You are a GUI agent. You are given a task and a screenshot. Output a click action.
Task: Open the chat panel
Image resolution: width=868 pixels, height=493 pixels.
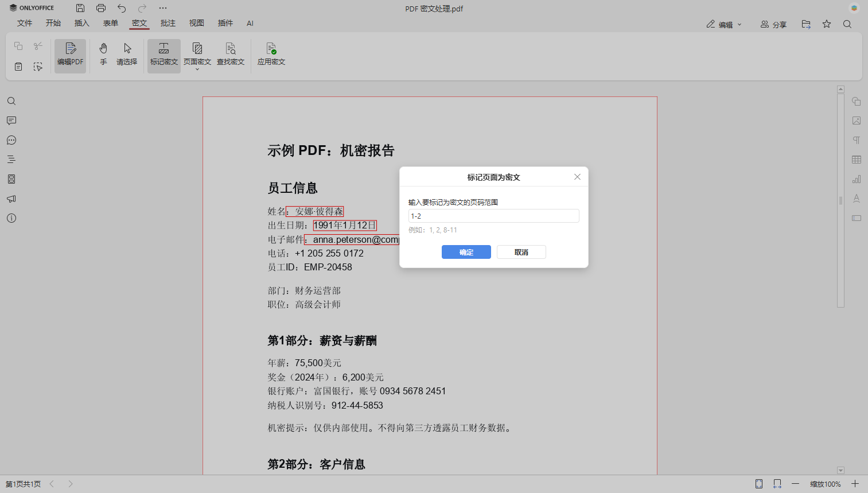click(x=11, y=140)
